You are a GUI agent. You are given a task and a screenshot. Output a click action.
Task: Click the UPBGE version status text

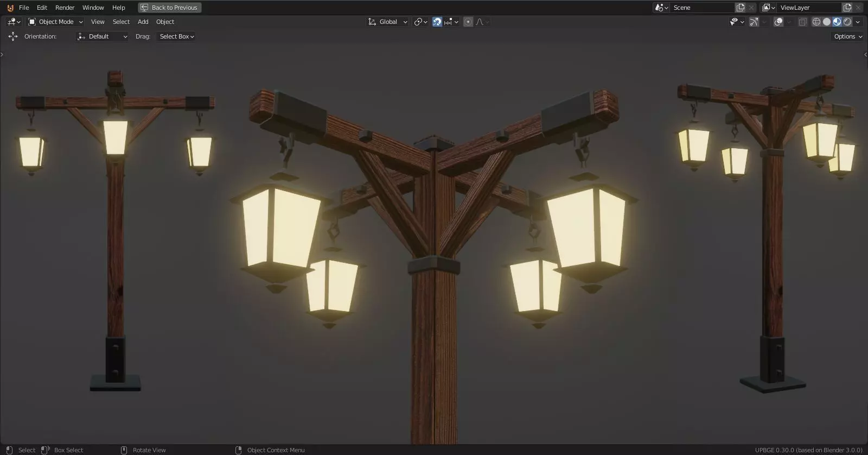point(808,450)
